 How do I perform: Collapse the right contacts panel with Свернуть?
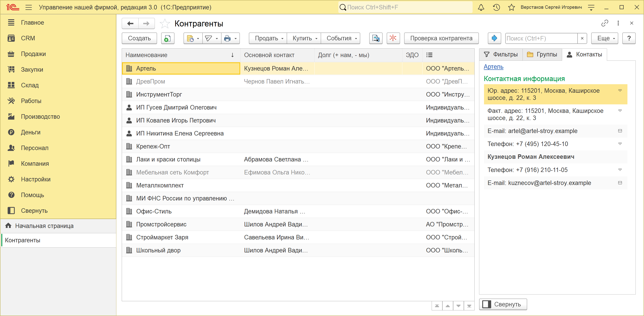(x=503, y=304)
